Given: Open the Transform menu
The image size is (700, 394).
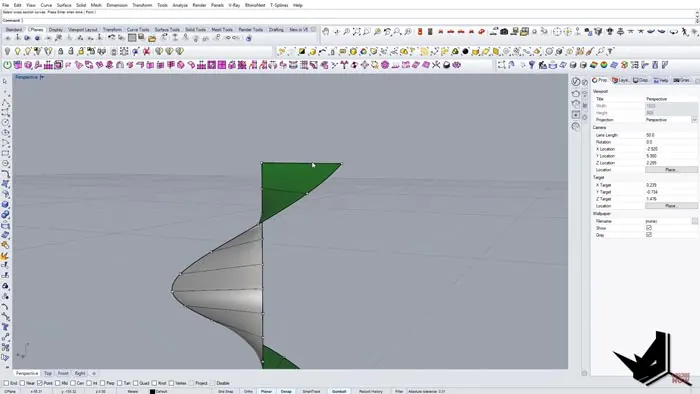Looking at the screenshot, I should (x=142, y=5).
